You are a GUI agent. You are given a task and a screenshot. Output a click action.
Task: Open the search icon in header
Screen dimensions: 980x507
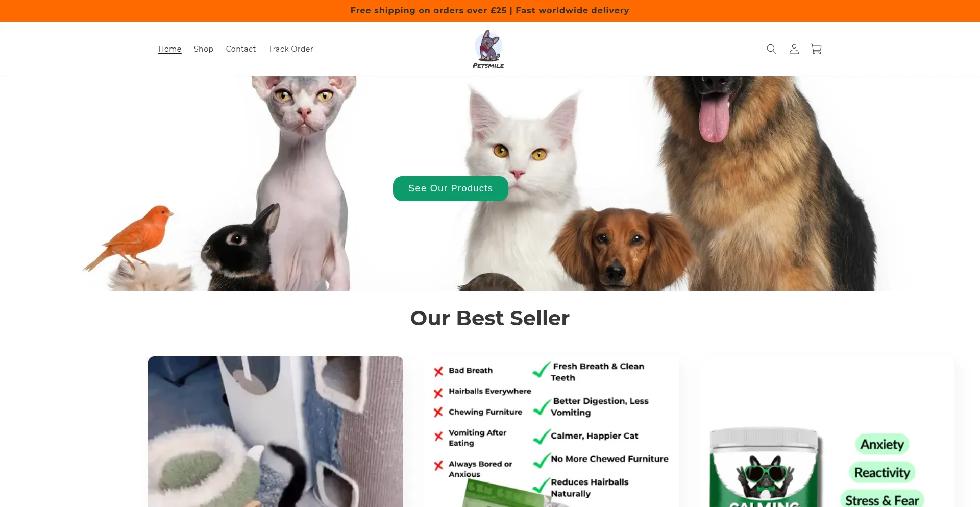click(x=771, y=49)
